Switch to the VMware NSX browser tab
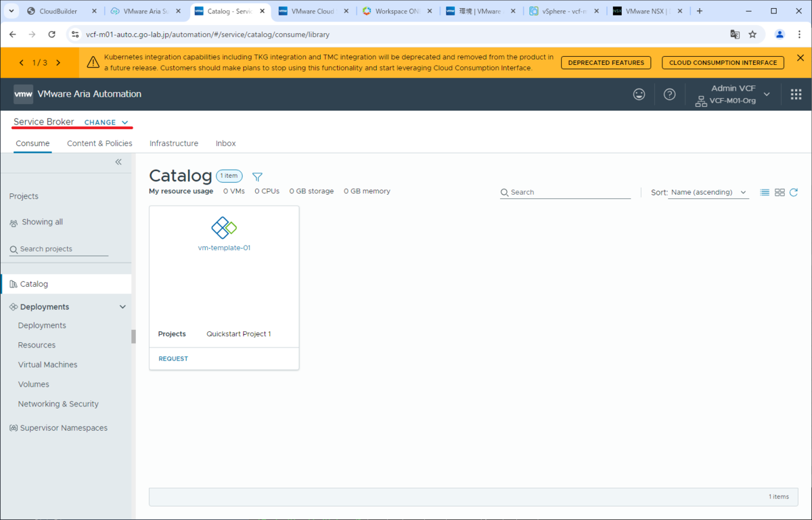The width and height of the screenshot is (812, 520). [x=648, y=11]
